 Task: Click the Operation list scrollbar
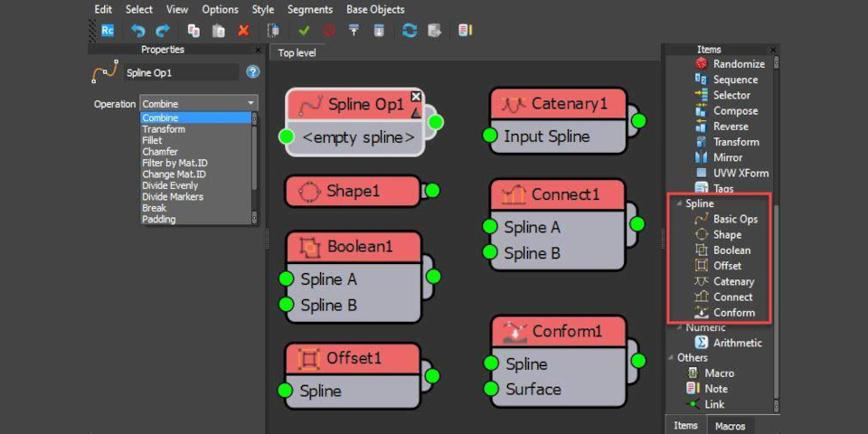tap(255, 168)
